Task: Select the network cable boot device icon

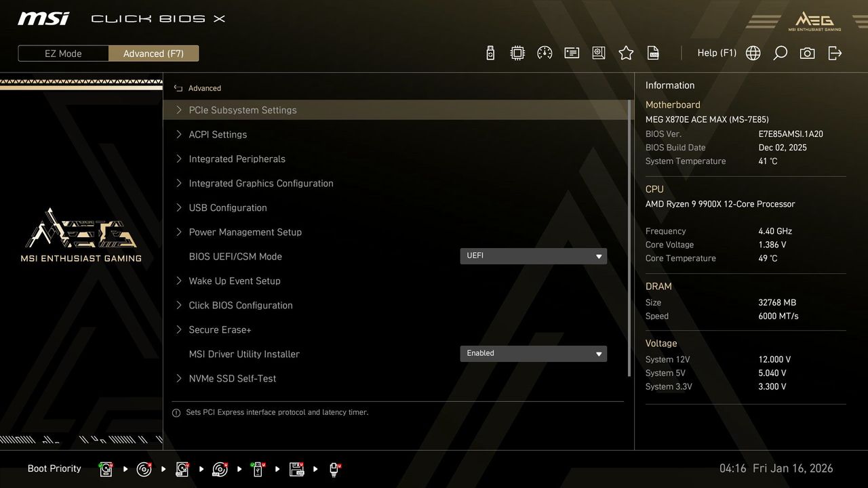Action: 334,468
